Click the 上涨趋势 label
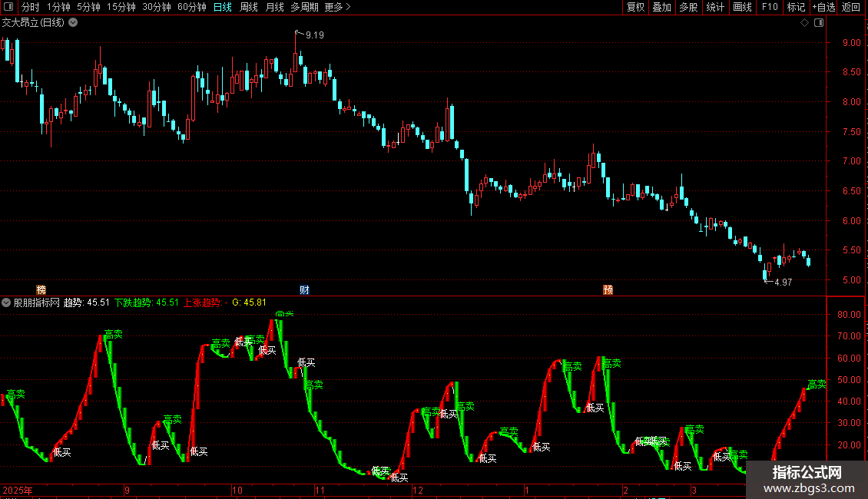Image resolution: width=868 pixels, height=499 pixels. click(x=205, y=302)
